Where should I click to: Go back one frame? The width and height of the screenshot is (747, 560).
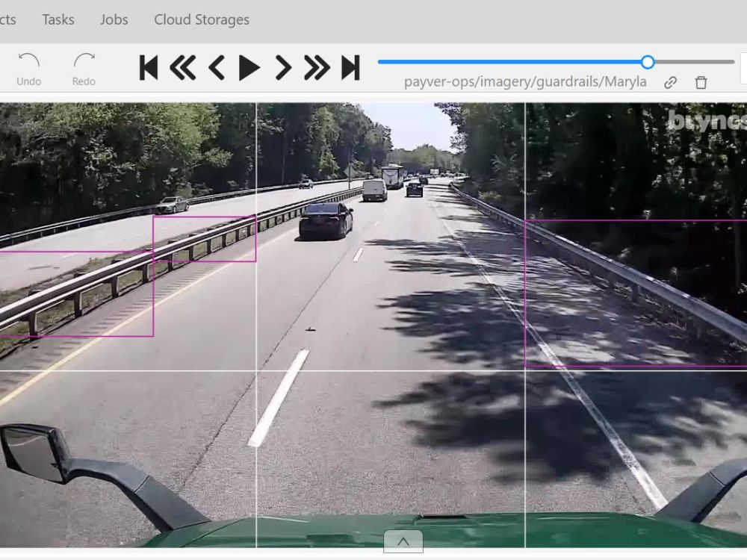point(217,67)
